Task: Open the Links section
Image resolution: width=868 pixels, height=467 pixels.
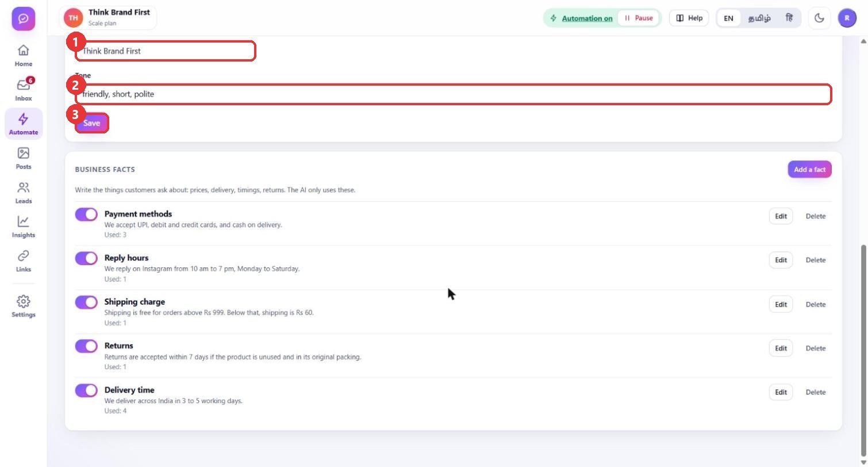Action: (24, 261)
